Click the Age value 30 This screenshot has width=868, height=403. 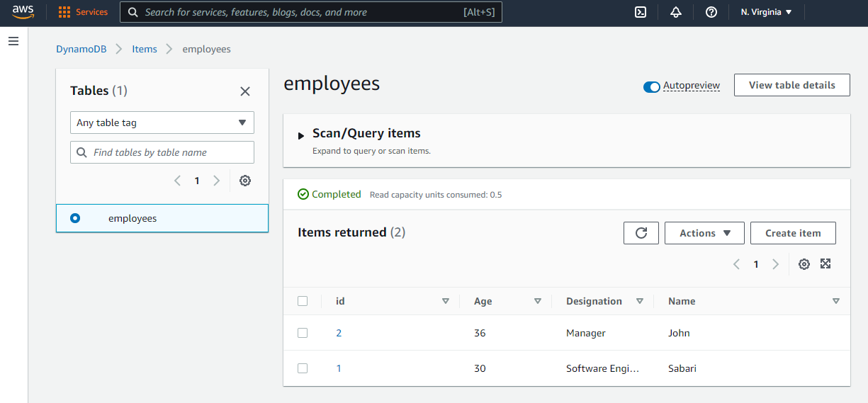(480, 368)
